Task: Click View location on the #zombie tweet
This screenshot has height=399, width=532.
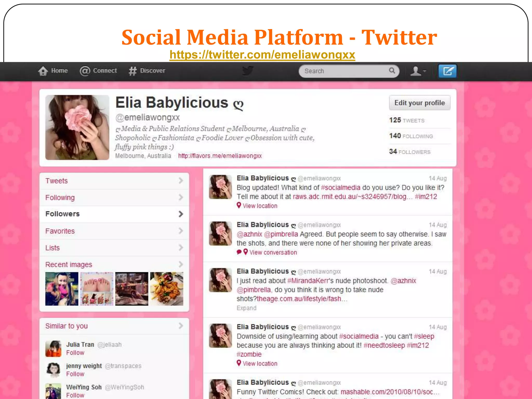Action: tap(260, 364)
